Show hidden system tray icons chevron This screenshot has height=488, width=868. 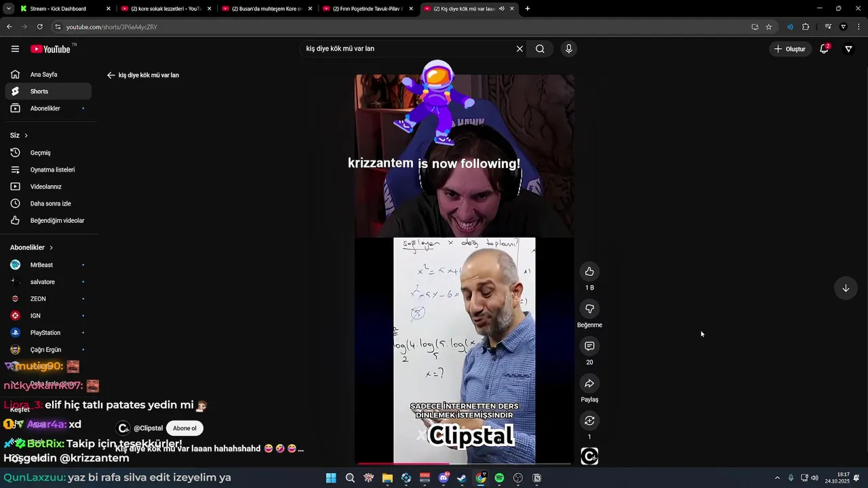click(x=777, y=478)
